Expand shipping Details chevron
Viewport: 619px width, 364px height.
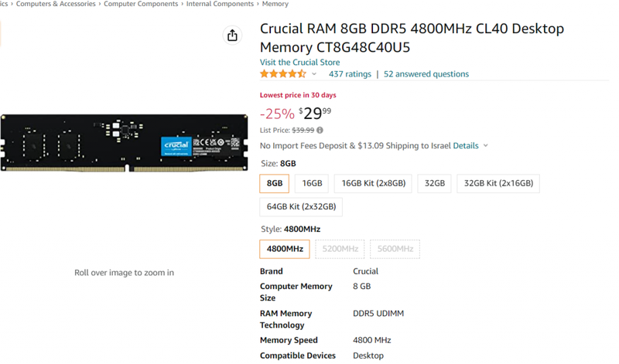coord(486,145)
